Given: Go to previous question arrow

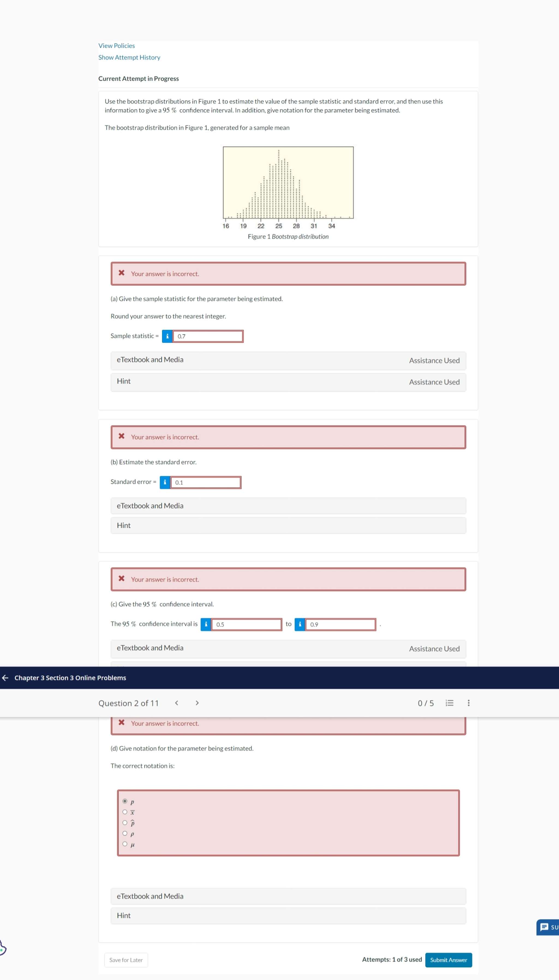Looking at the screenshot, I should (x=176, y=703).
